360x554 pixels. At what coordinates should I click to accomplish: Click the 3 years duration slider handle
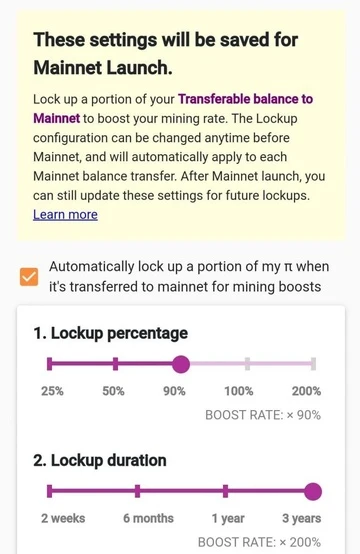click(313, 491)
